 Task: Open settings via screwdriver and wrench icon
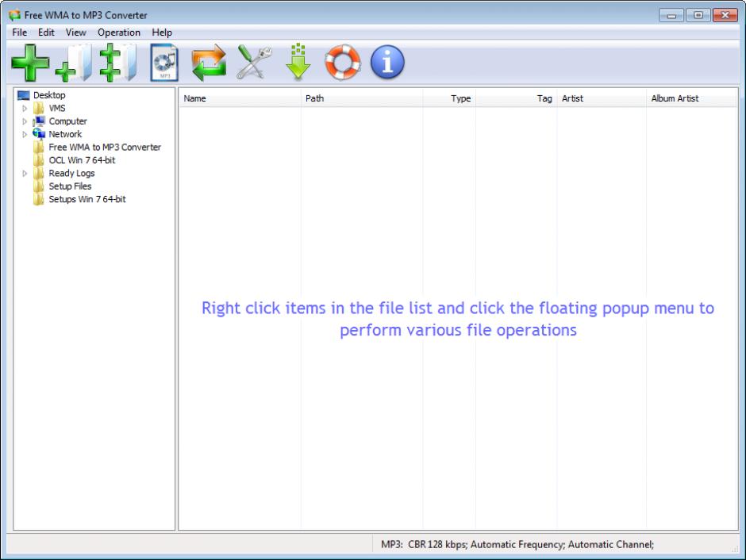pyautogui.click(x=254, y=63)
